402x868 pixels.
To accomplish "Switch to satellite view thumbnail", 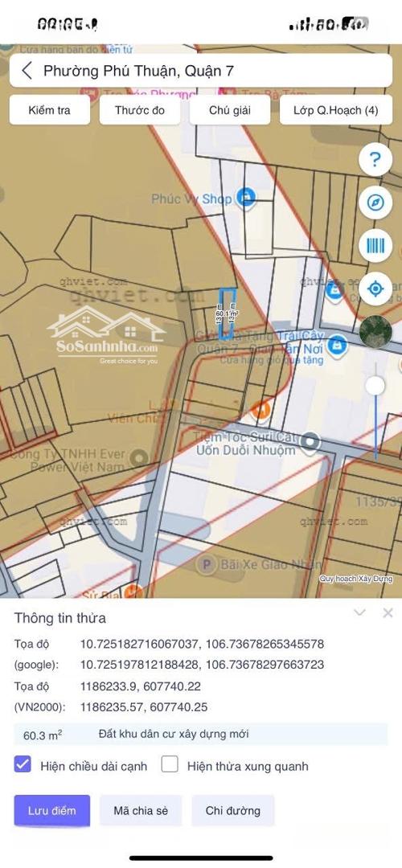I will click(x=375, y=332).
